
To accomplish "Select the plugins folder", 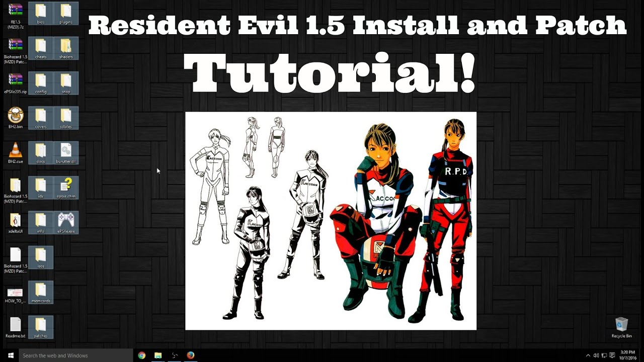I will tap(66, 14).
